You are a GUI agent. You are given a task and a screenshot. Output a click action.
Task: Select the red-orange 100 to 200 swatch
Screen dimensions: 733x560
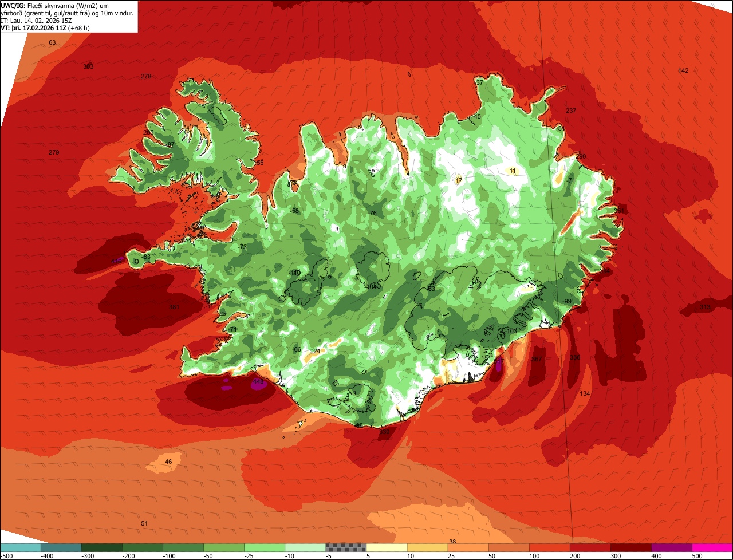tap(549, 547)
